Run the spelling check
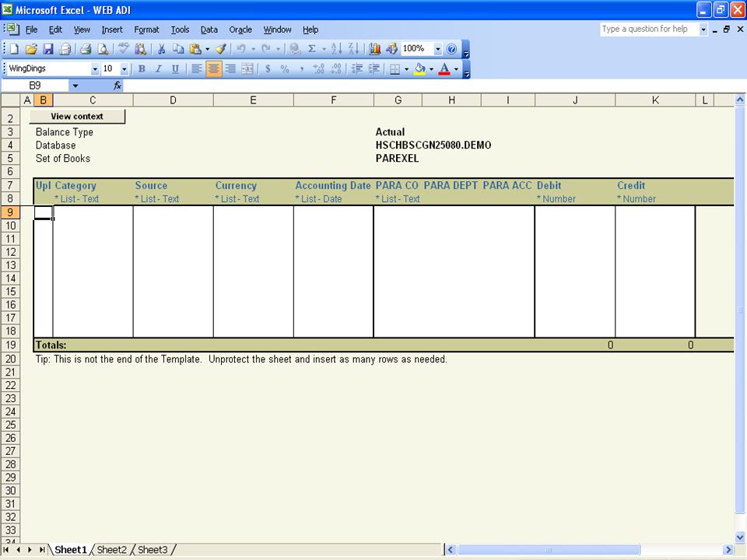This screenshot has height=560, width=747. coord(124,48)
